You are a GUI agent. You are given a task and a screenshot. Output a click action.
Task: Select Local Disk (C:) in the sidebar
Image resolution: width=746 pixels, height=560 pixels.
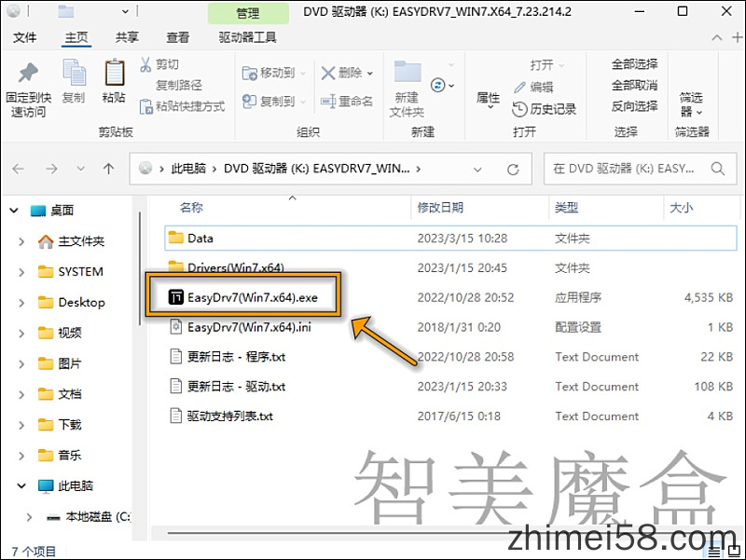pos(89,516)
